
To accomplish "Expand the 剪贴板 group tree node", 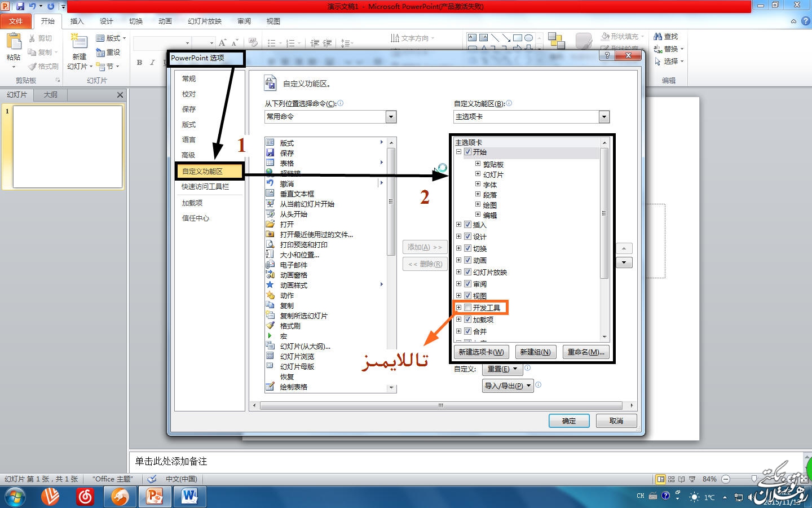I will point(478,164).
